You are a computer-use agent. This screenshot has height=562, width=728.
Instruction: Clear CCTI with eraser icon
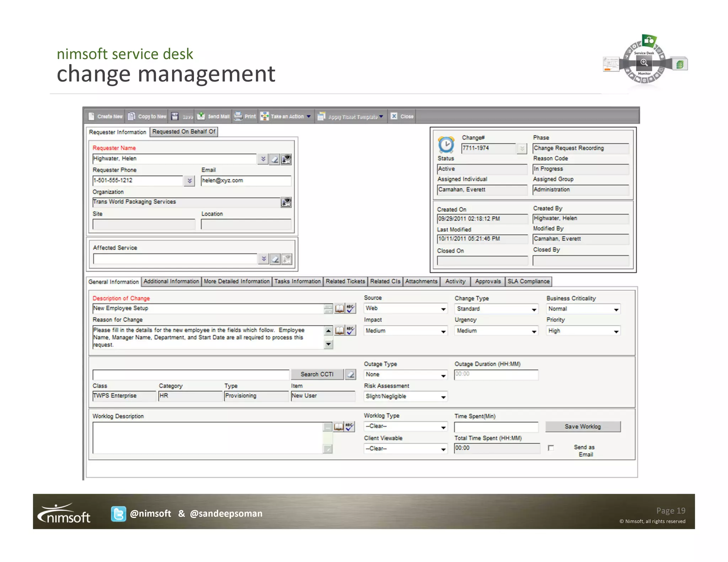[x=350, y=374]
